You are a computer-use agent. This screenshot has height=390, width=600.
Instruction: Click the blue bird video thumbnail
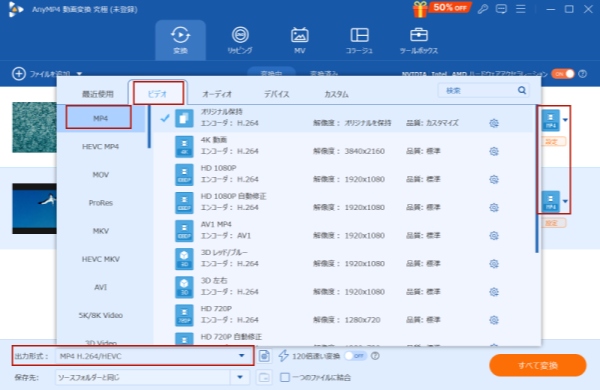pos(34,209)
